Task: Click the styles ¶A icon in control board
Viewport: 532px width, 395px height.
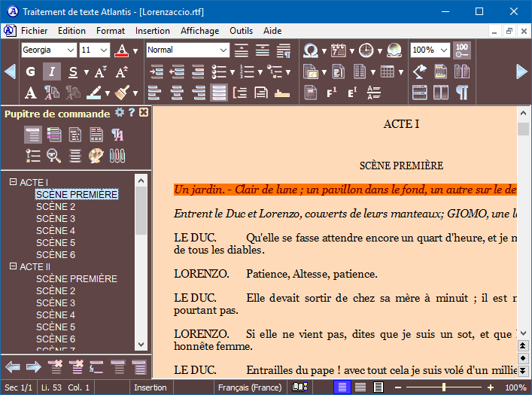Action: (x=117, y=135)
